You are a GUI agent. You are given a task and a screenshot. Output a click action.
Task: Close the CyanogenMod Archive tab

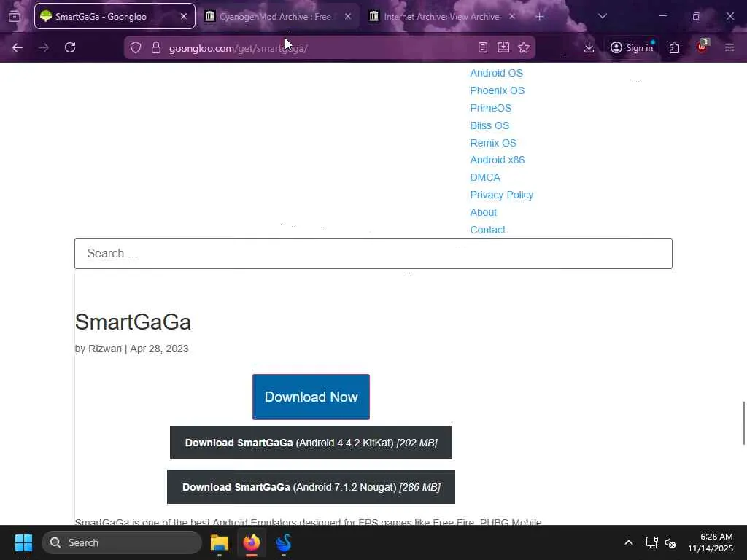pyautogui.click(x=348, y=16)
